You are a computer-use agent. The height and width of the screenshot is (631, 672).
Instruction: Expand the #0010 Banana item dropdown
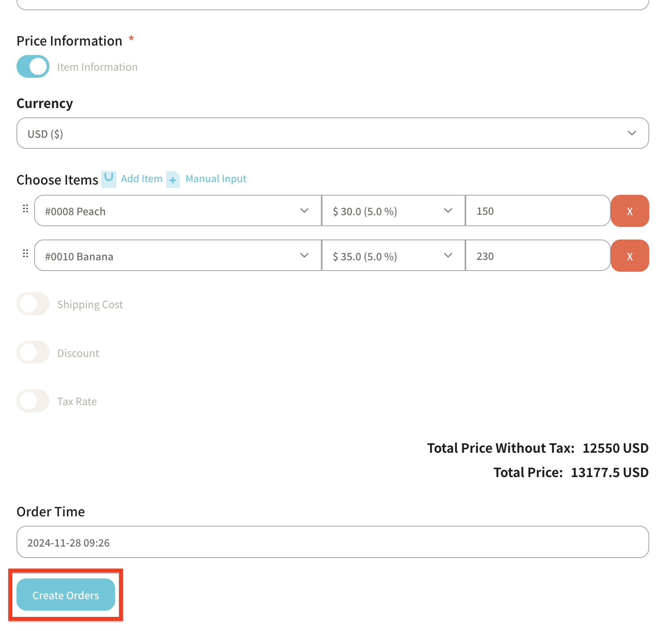[x=178, y=256]
